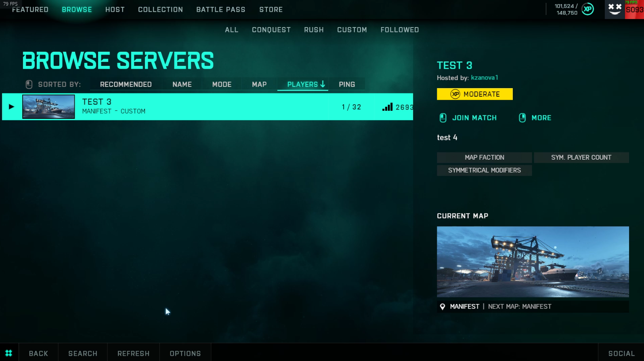Click the 1 / 32 player count
The height and width of the screenshot is (361, 644).
coord(351,107)
